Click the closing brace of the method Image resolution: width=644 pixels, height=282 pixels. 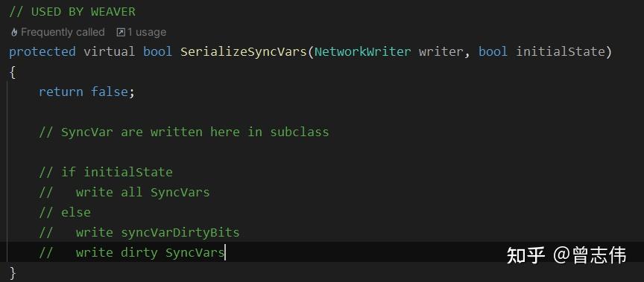click(13, 272)
